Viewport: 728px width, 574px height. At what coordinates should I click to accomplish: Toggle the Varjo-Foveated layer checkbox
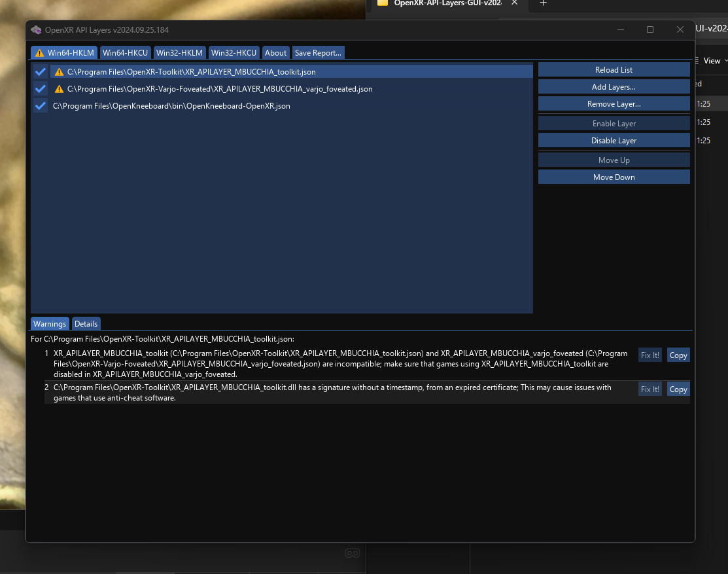click(x=41, y=89)
